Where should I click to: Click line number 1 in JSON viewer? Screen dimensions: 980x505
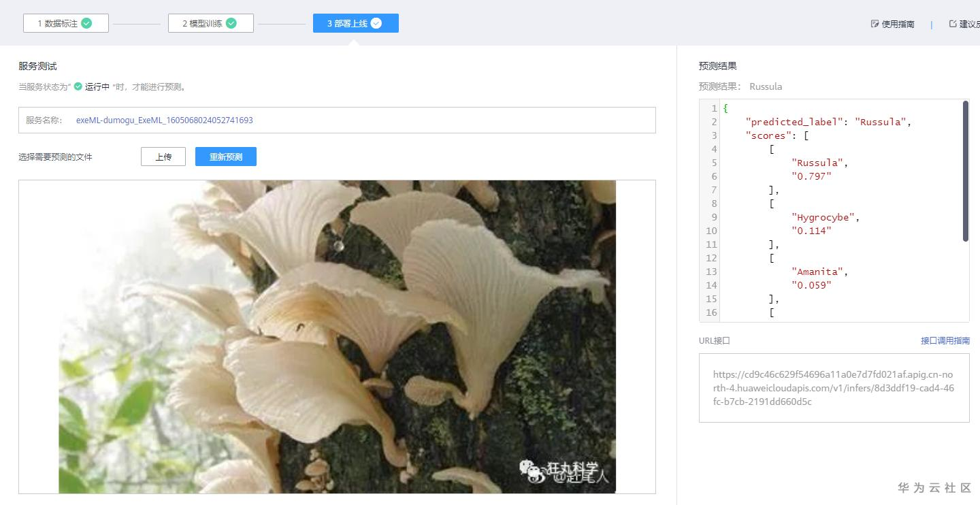pos(713,108)
